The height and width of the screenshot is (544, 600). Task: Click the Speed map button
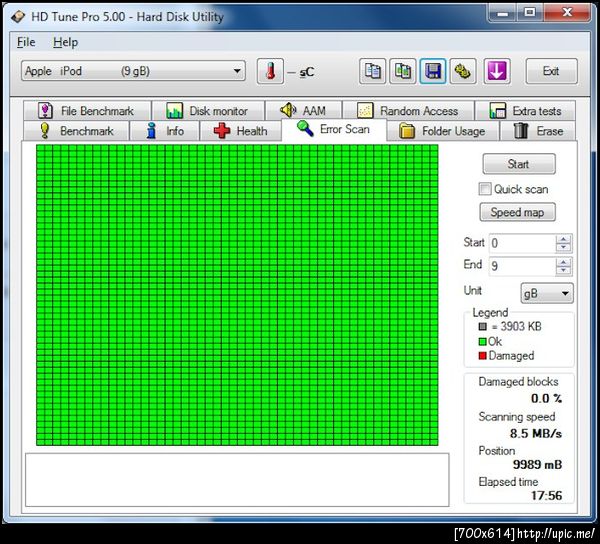[x=517, y=212]
